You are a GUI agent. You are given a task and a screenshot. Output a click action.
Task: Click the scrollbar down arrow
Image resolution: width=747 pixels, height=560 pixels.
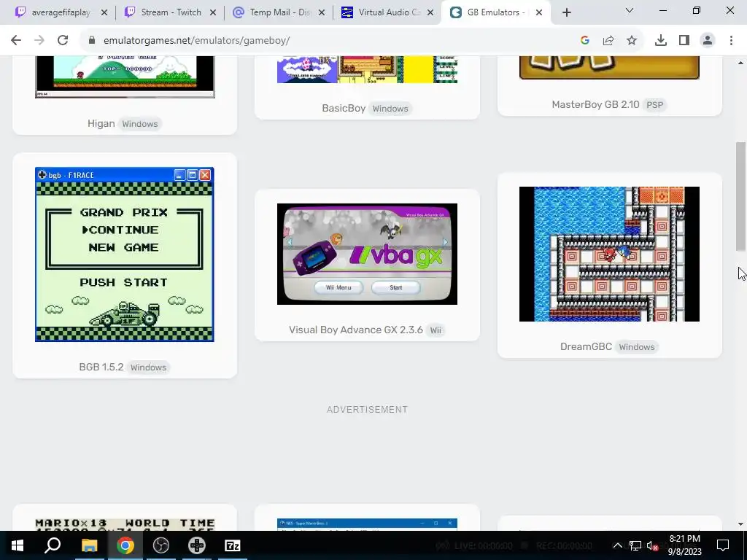[x=740, y=524]
